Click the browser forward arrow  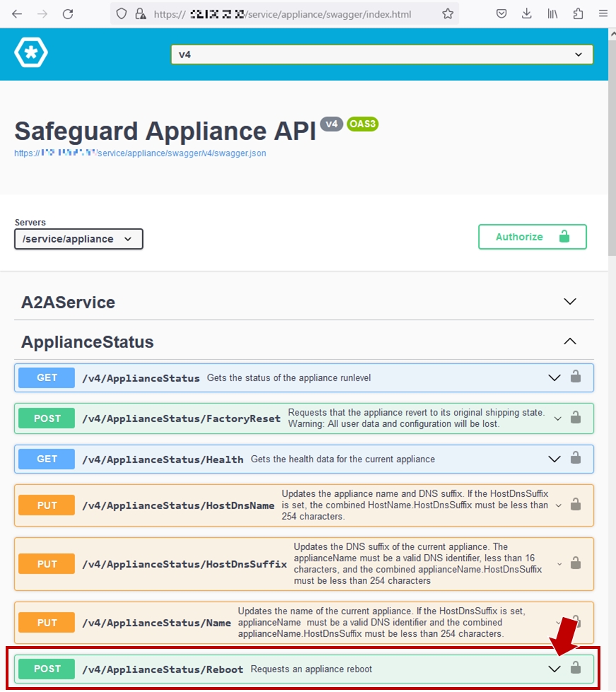point(42,14)
